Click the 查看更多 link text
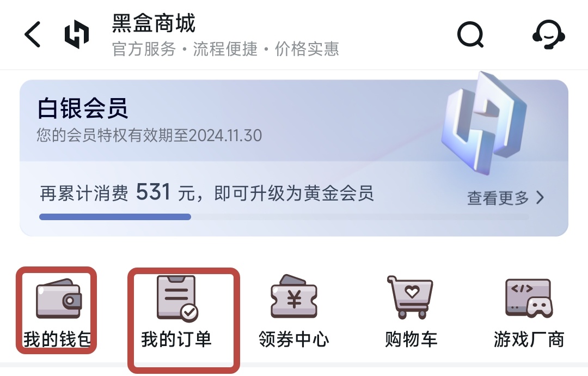588x376 pixels. coord(498,198)
